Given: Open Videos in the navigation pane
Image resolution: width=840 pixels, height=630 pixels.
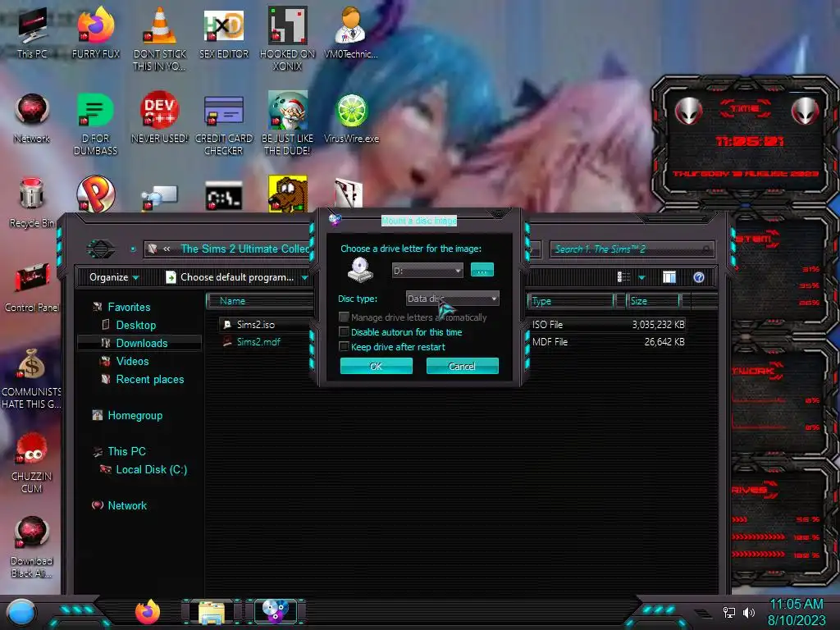Looking at the screenshot, I should pos(132,361).
